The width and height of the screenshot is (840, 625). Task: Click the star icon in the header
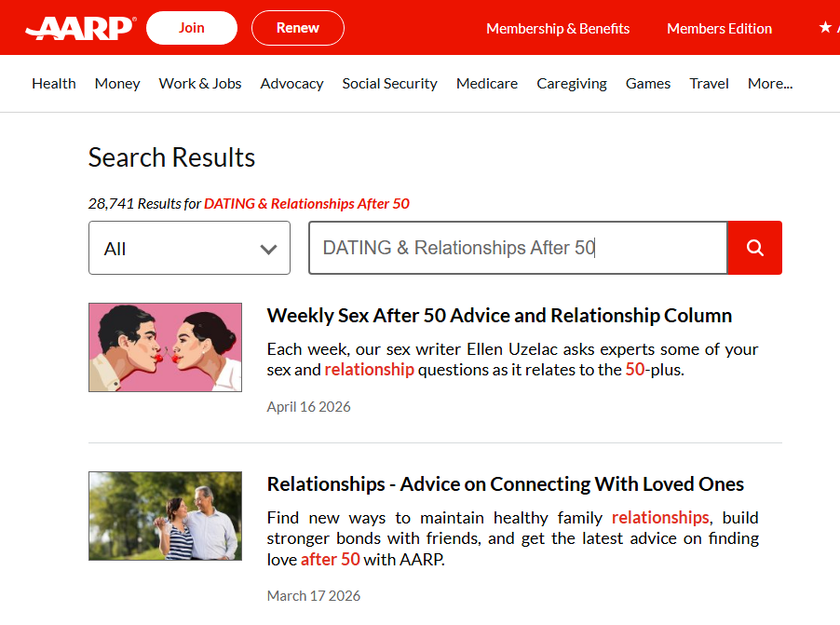coord(825,27)
